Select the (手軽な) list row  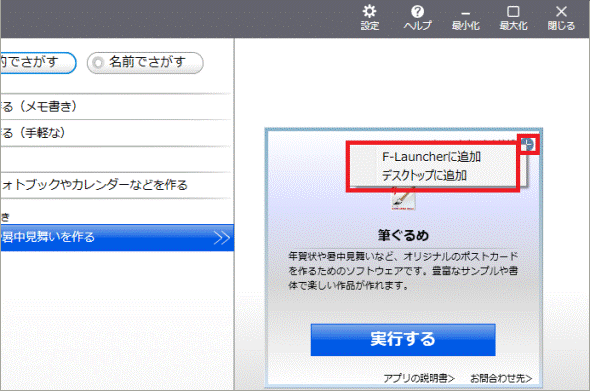tap(116, 133)
